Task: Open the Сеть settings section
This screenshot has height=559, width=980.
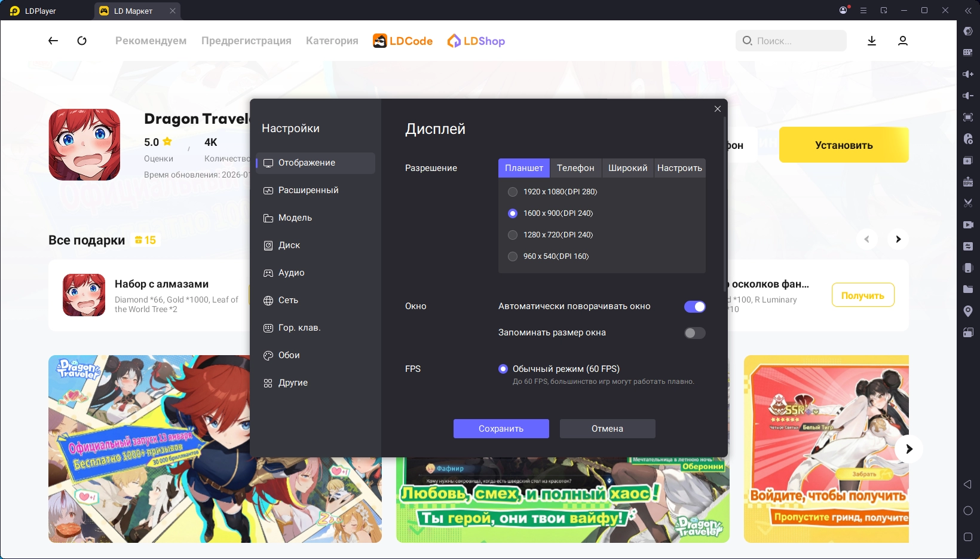Action: pyautogui.click(x=316, y=300)
